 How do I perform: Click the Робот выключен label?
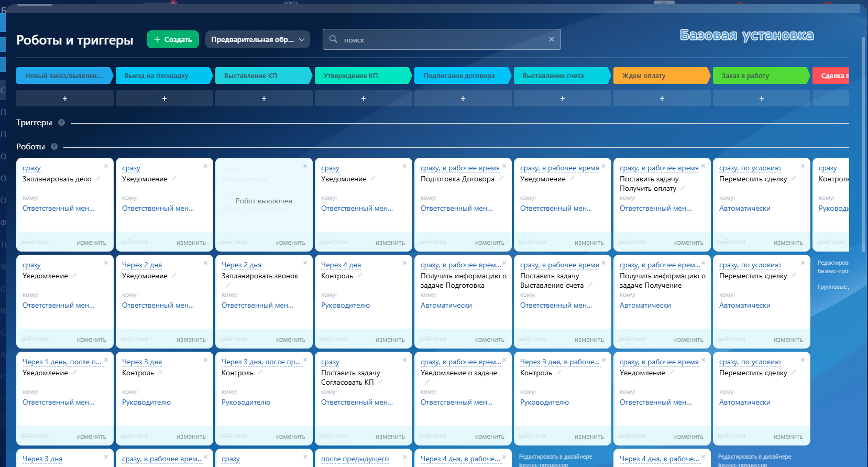264,201
